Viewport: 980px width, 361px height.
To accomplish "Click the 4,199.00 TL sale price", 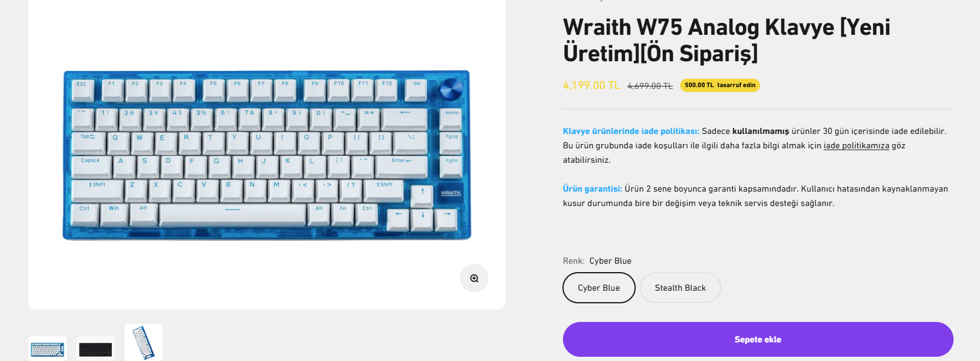I will pos(591,85).
